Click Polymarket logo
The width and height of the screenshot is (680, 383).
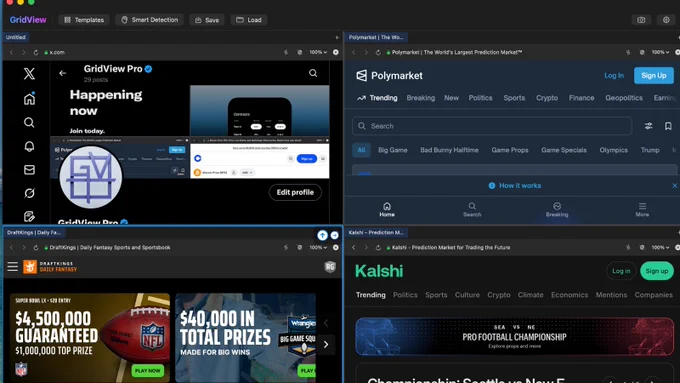pos(389,75)
